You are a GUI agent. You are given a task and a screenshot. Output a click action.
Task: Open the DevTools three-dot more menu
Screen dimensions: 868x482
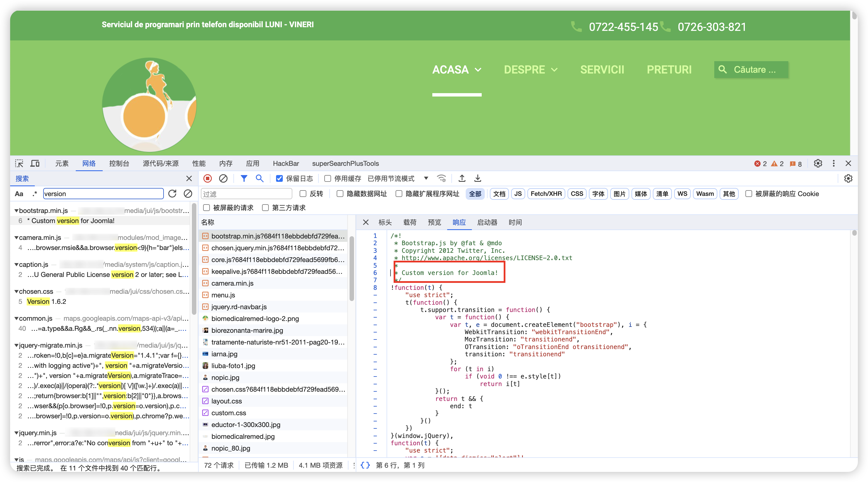coord(833,164)
